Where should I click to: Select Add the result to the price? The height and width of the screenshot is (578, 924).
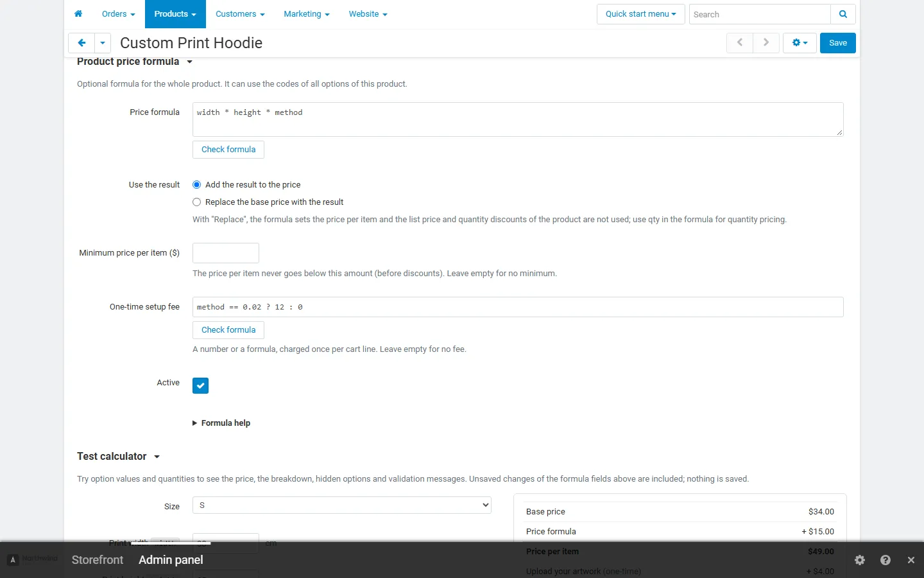point(197,185)
